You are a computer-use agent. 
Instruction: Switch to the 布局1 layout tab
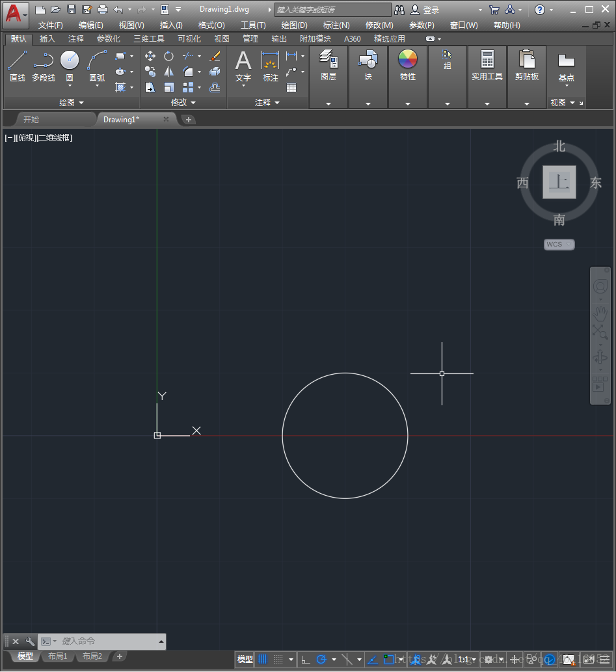57,656
